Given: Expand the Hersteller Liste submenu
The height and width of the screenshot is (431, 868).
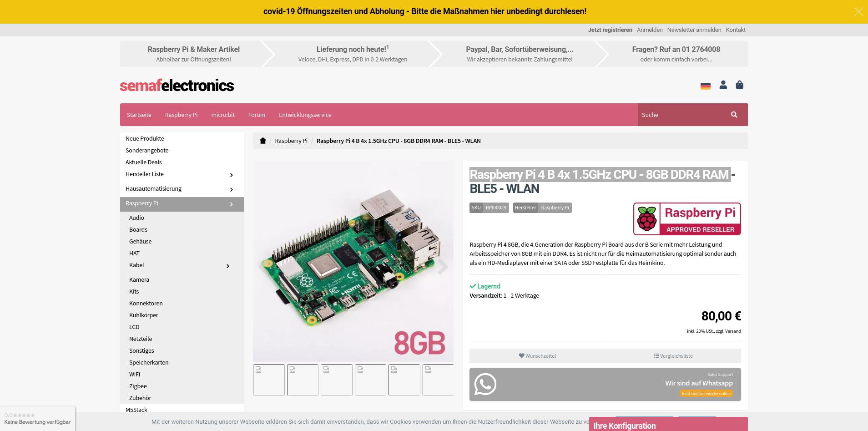Looking at the screenshot, I should (x=232, y=175).
